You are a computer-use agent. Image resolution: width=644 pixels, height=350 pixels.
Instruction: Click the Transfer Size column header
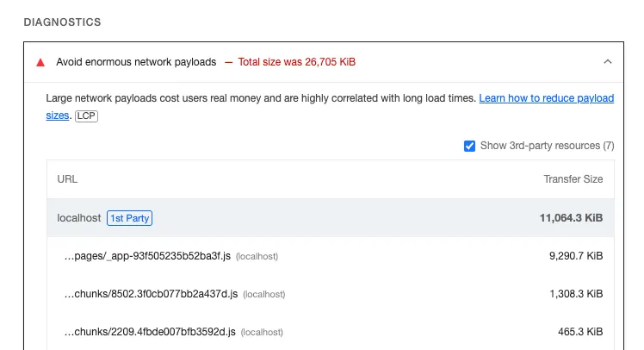[573, 179]
